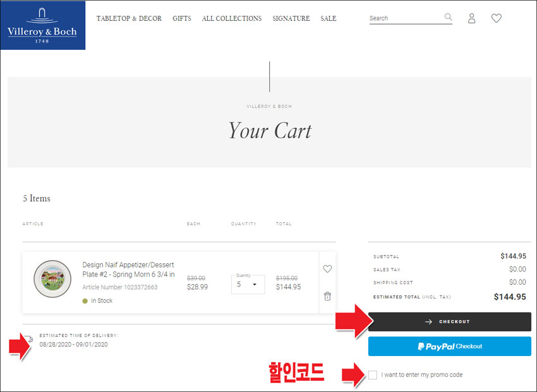The image size is (537, 392).
Task: Open the Sale menu
Action: (x=329, y=18)
